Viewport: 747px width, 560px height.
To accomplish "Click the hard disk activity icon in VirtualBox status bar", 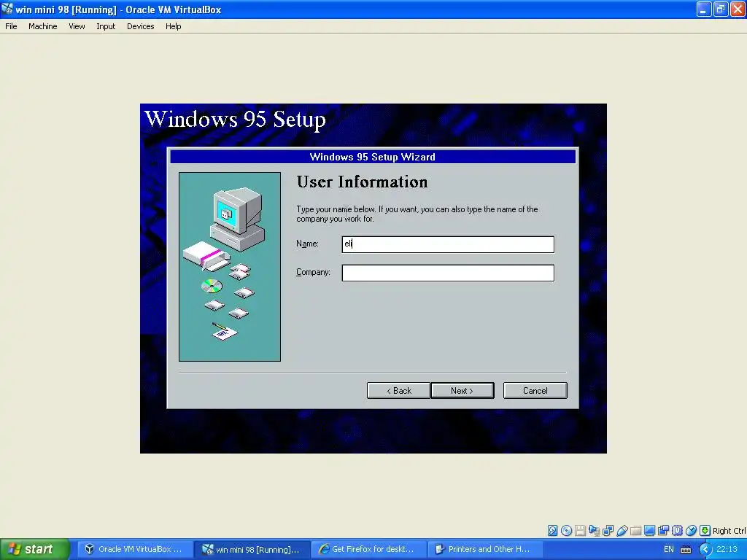I will [x=552, y=531].
